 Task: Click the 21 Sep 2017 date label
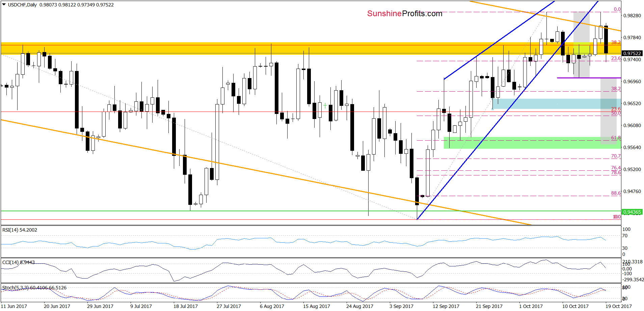489,306
